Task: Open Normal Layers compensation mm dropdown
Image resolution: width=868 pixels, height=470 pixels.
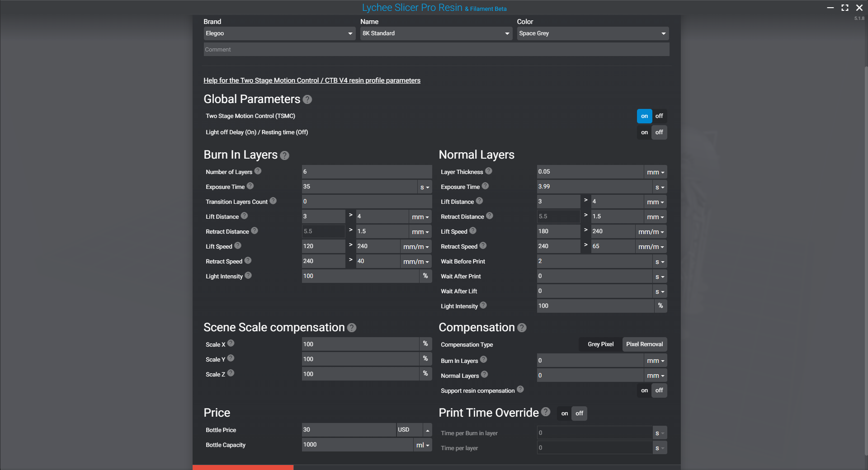Action: [655, 376]
